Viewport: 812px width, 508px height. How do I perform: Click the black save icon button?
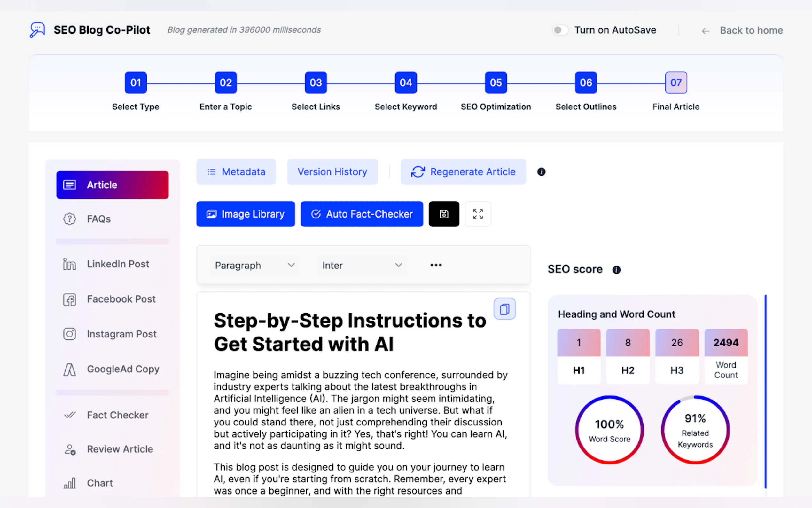coord(443,214)
